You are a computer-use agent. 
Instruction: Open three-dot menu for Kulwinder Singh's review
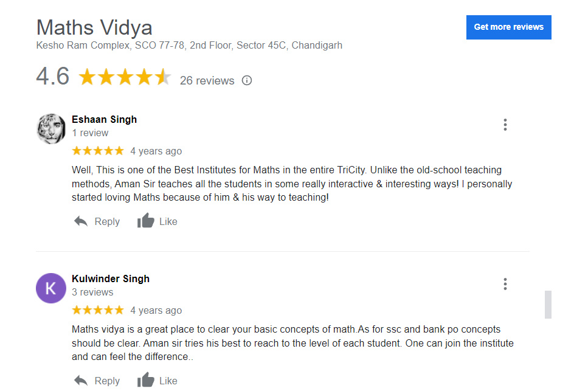tap(505, 284)
